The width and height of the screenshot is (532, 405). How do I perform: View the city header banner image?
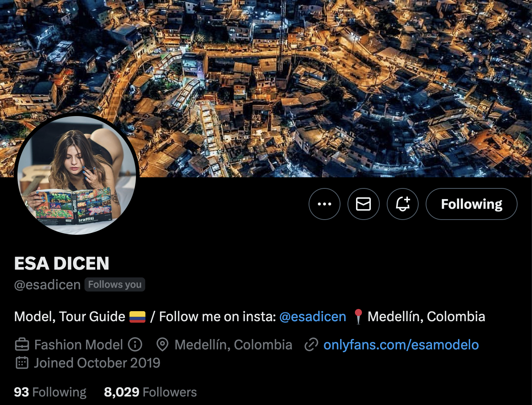[x=266, y=88]
